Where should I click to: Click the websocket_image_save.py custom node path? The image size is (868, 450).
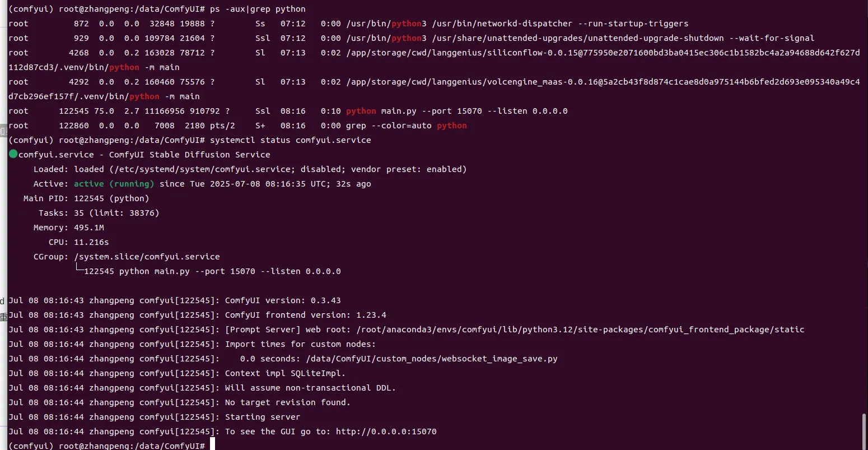click(432, 359)
